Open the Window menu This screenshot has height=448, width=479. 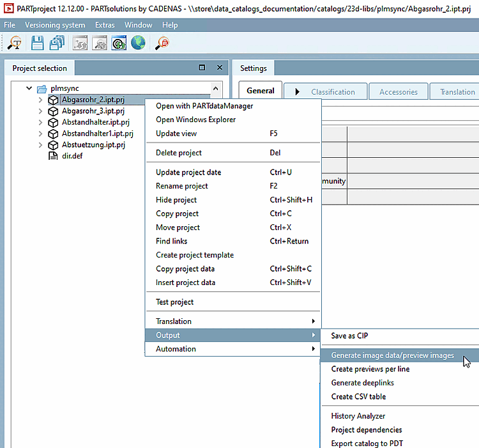[139, 25]
